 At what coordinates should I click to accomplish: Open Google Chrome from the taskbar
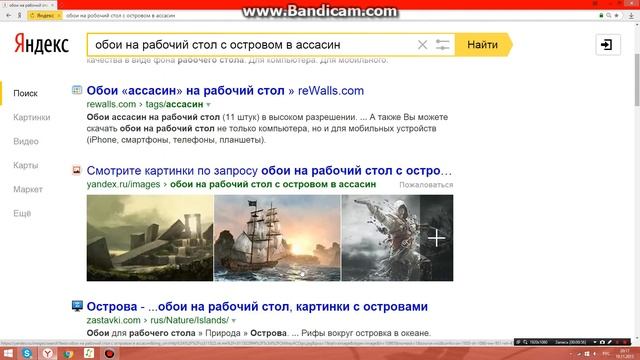click(68, 353)
